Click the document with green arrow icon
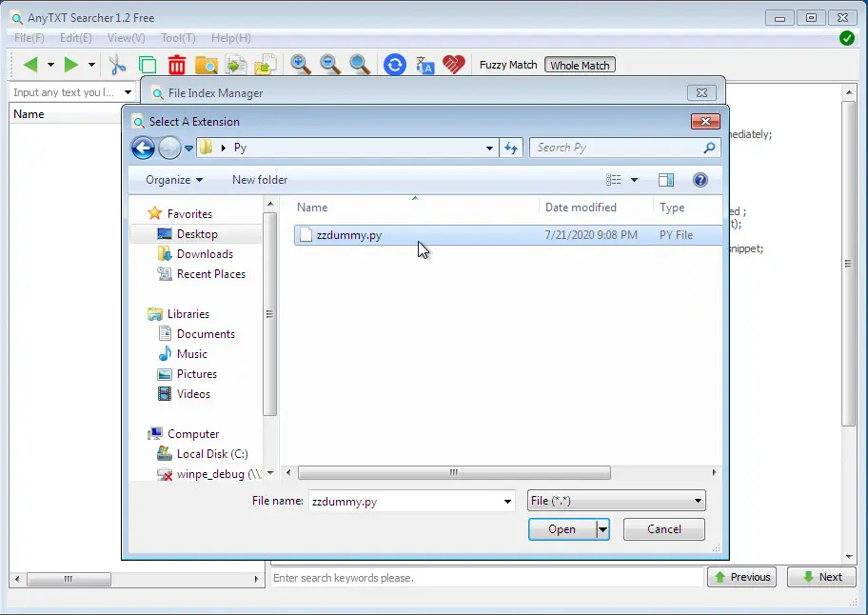This screenshot has width=868, height=615. (x=236, y=65)
